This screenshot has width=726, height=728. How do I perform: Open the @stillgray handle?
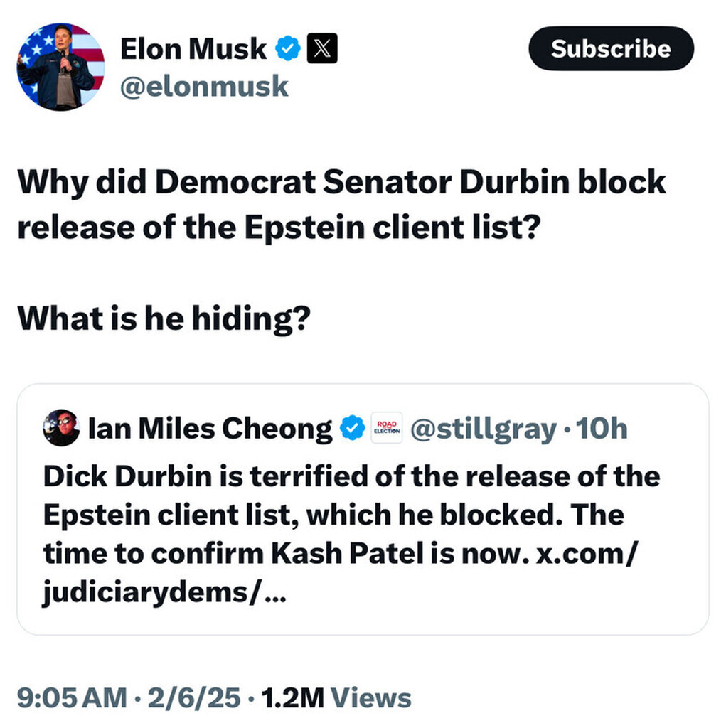point(482,429)
